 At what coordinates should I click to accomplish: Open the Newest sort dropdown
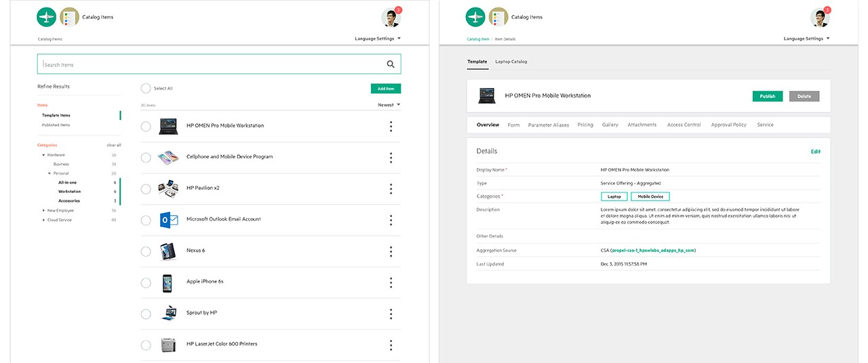tap(389, 105)
